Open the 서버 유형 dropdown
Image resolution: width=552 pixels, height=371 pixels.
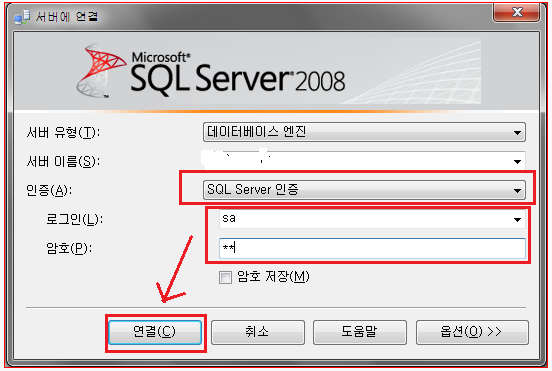[x=364, y=132]
